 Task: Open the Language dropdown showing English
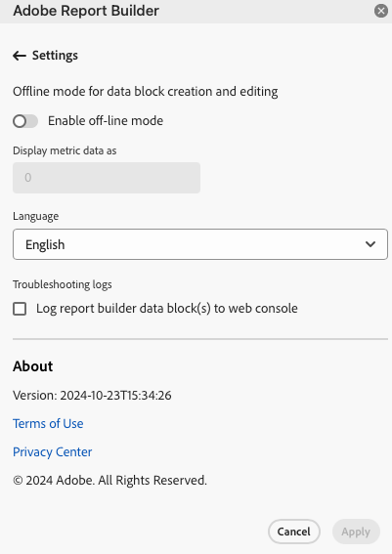click(x=200, y=244)
